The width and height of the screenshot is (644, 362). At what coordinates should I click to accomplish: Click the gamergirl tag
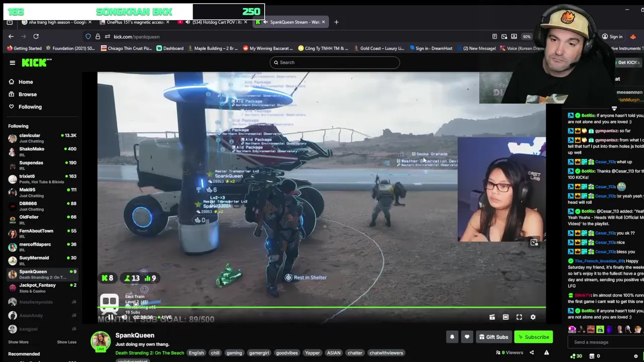coord(259,353)
